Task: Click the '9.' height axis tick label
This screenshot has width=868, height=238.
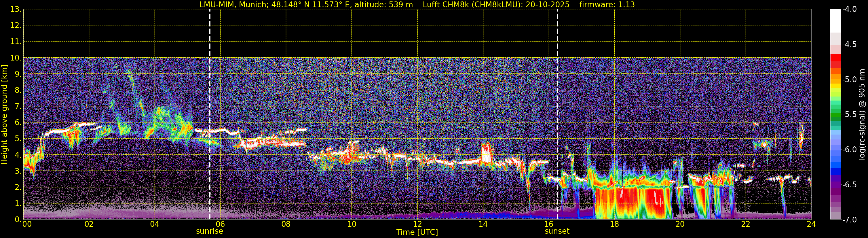Action: (x=18, y=74)
